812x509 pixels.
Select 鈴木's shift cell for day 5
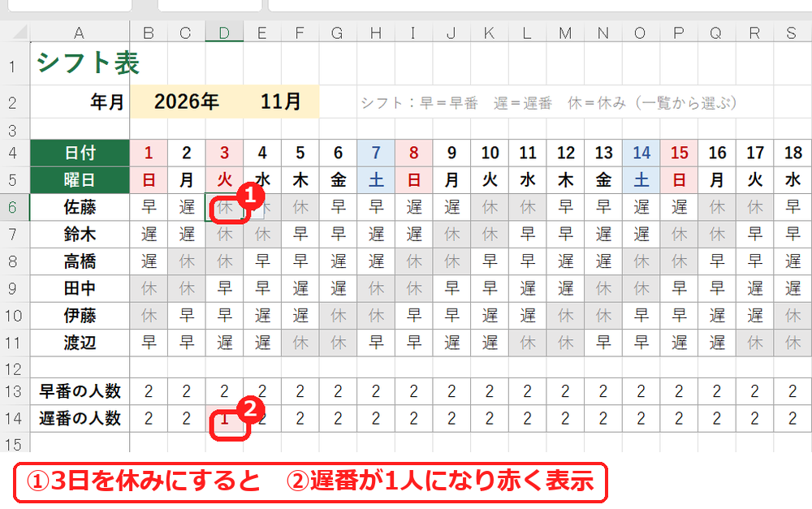click(300, 234)
